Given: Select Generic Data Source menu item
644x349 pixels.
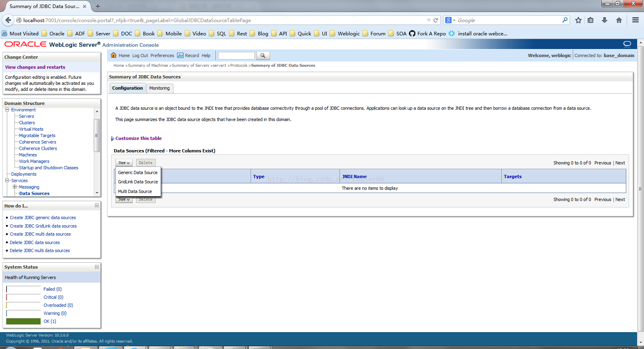Looking at the screenshot, I should [138, 172].
